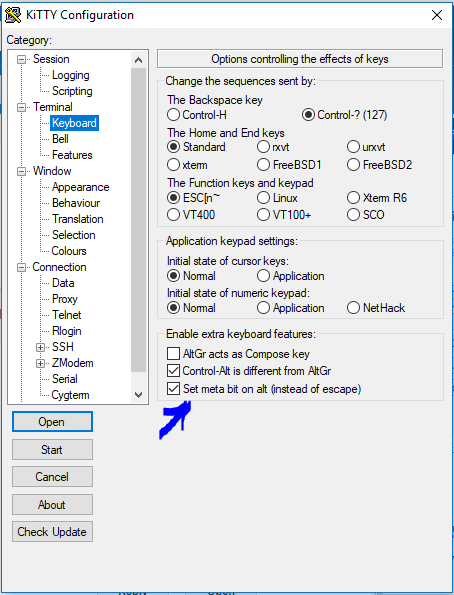
Task: Click the Open button
Action: 52,422
